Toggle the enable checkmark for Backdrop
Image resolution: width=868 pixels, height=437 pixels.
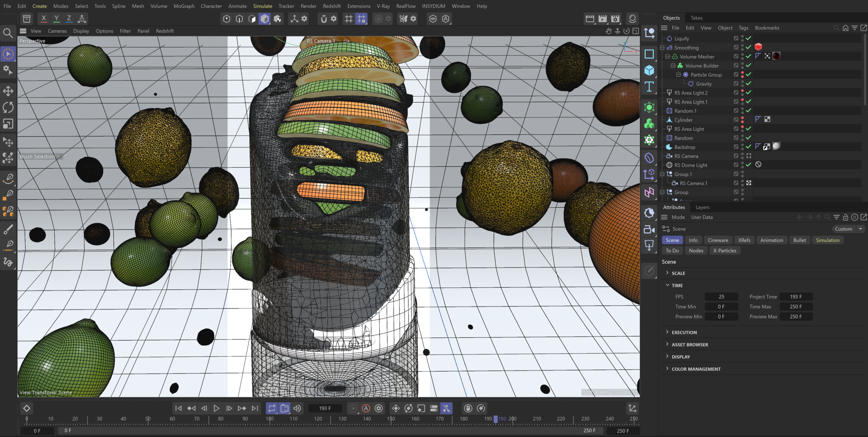pos(748,147)
